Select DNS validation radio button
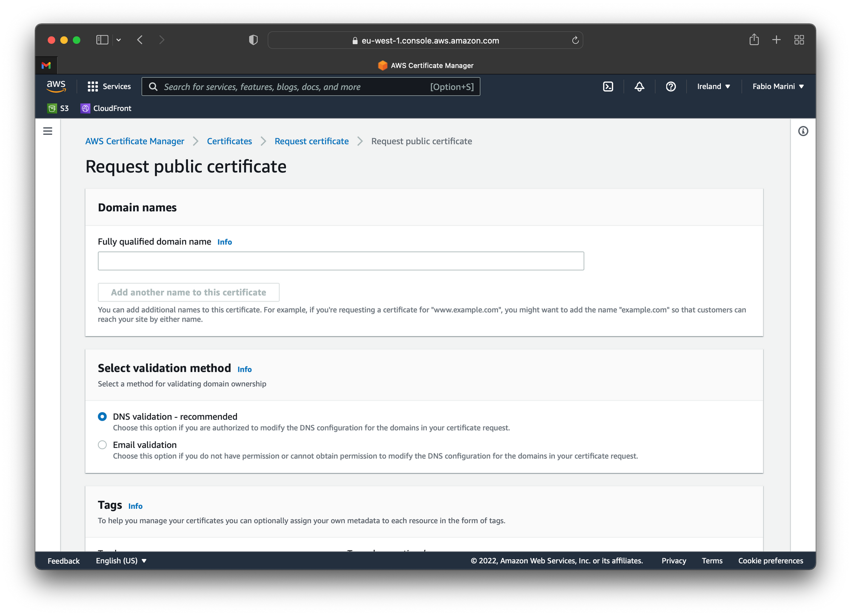The height and width of the screenshot is (616, 851). [103, 416]
